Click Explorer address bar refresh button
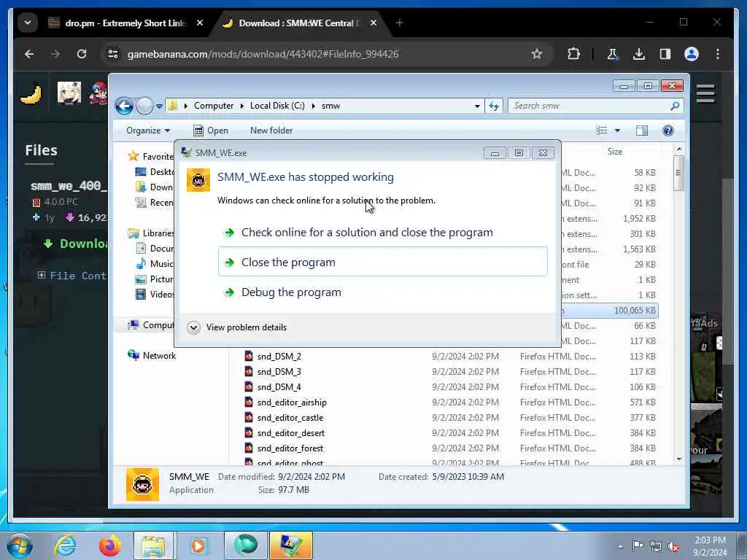This screenshot has width=747, height=560. 494,106
